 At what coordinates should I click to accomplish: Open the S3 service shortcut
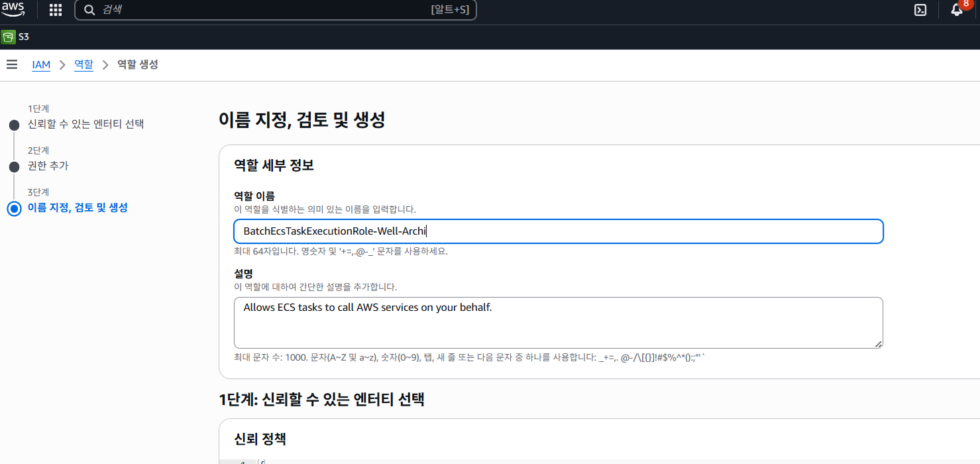click(16, 37)
